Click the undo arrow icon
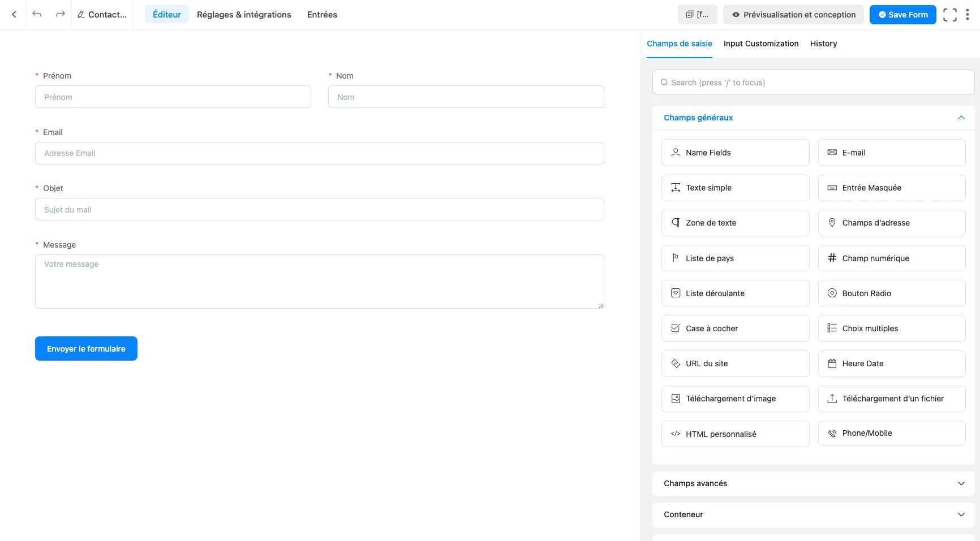 coord(37,14)
